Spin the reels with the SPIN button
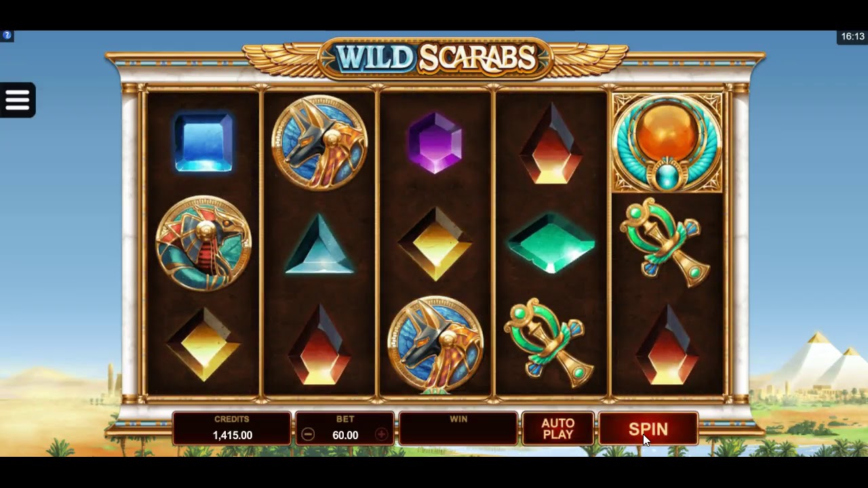Screen dimensions: 868x488 coord(648,429)
